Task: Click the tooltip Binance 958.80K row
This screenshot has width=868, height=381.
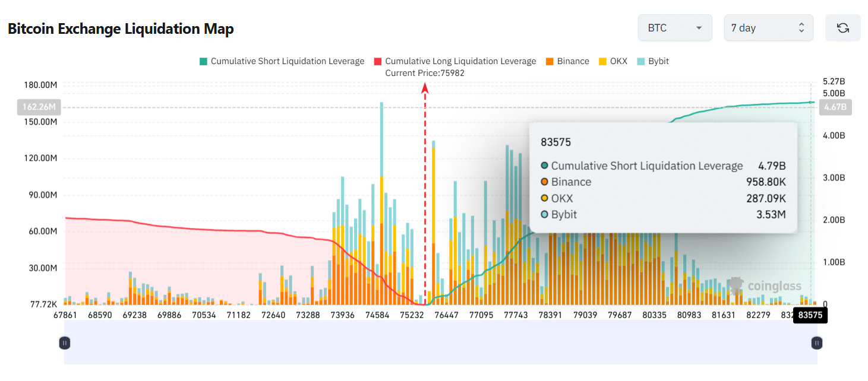Action: click(x=663, y=182)
